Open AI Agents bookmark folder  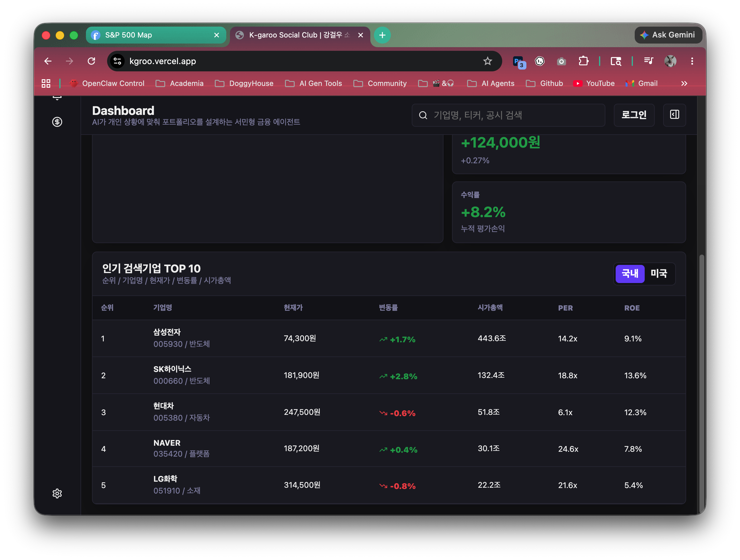[x=491, y=83]
